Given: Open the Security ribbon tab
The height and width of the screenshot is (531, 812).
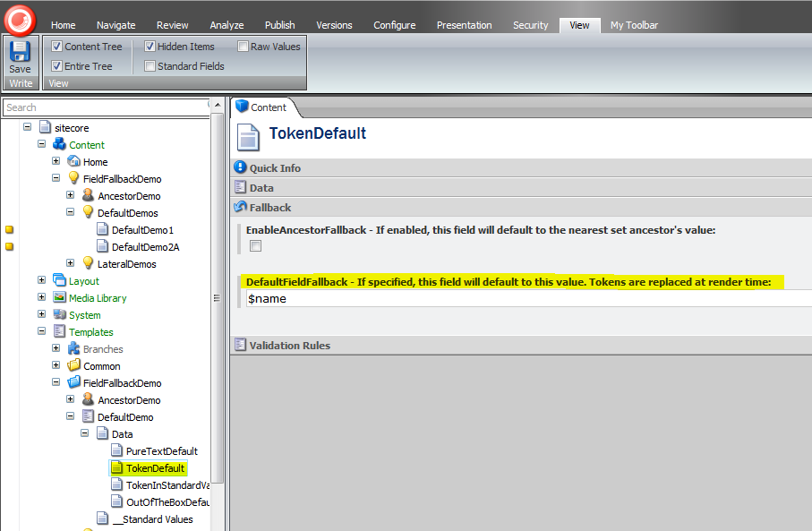Looking at the screenshot, I should tap(530, 25).
